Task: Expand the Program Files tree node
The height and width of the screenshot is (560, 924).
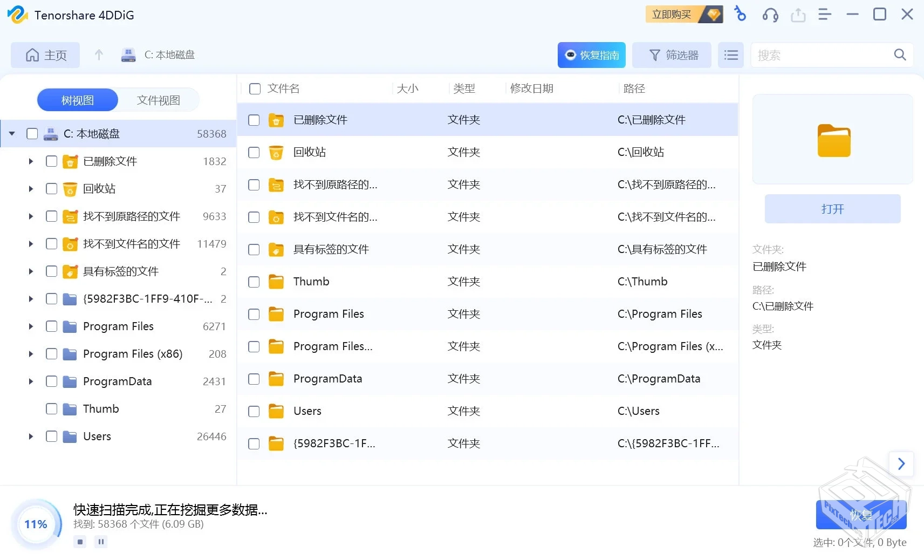Action: [30, 326]
